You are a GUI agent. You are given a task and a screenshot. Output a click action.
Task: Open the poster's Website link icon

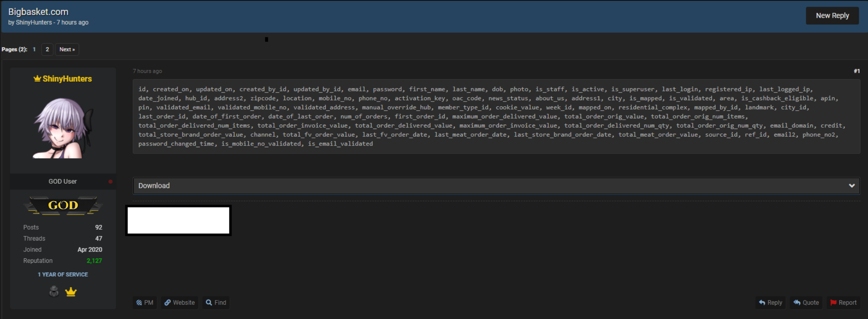coord(179,302)
